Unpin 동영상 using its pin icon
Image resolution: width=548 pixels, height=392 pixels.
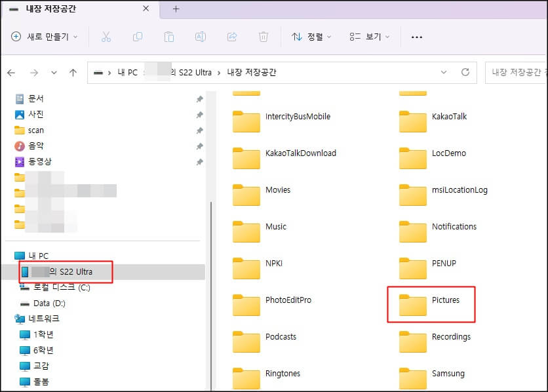tap(199, 162)
